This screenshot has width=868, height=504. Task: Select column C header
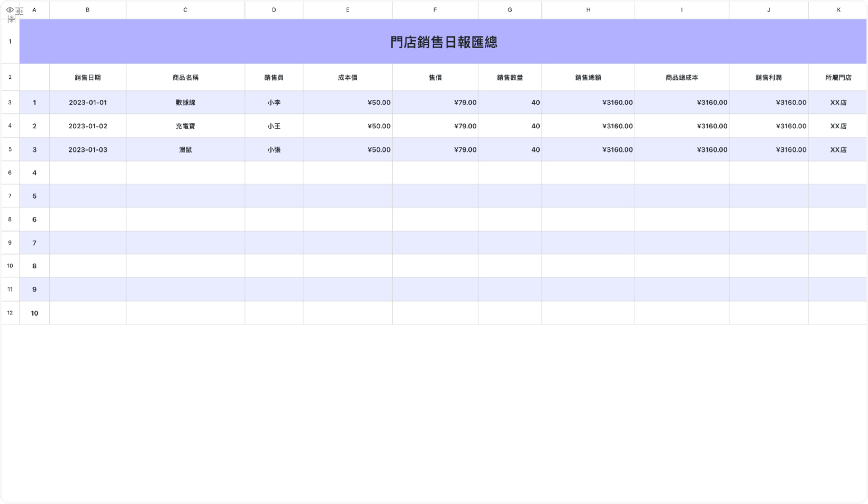(185, 10)
